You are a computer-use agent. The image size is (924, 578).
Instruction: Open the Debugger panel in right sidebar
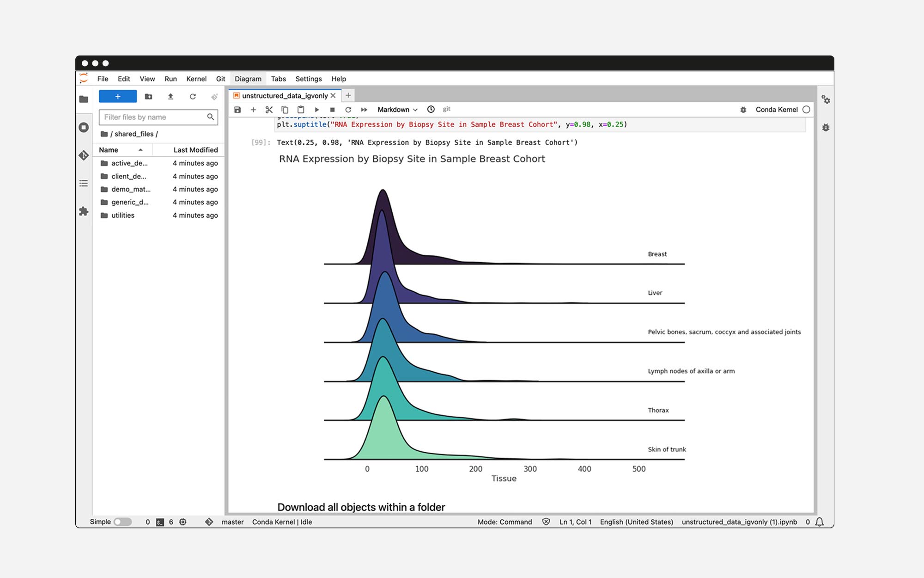click(826, 127)
